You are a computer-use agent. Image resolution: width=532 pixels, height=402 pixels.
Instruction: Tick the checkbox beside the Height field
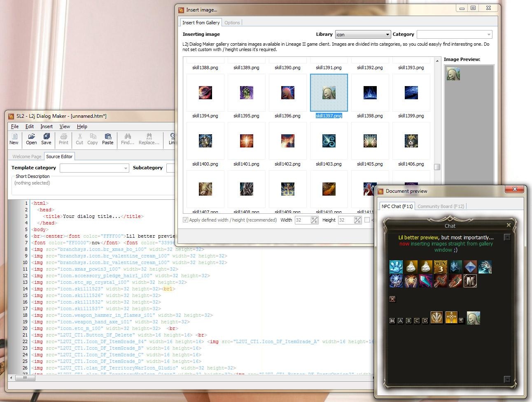coord(367,220)
